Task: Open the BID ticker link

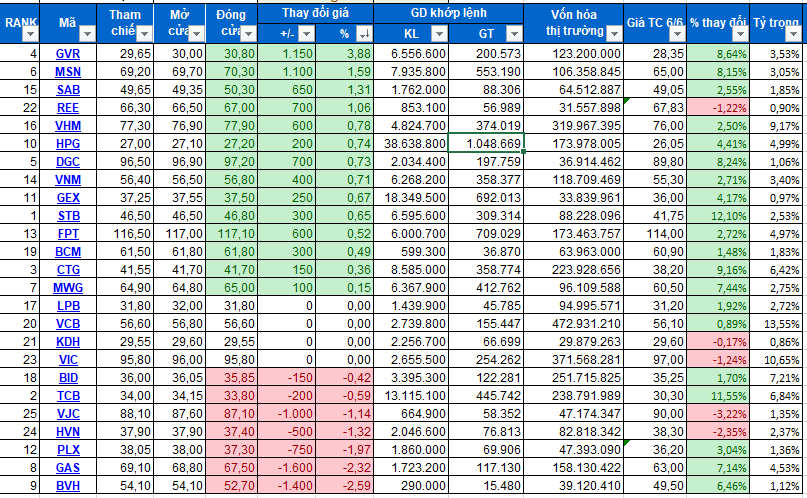Action: [x=68, y=378]
